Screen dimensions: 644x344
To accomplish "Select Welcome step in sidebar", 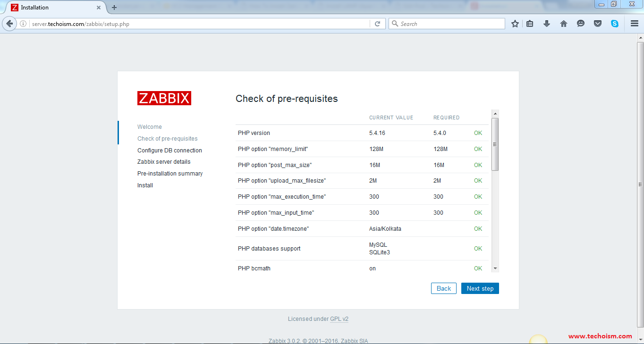I will click(150, 127).
